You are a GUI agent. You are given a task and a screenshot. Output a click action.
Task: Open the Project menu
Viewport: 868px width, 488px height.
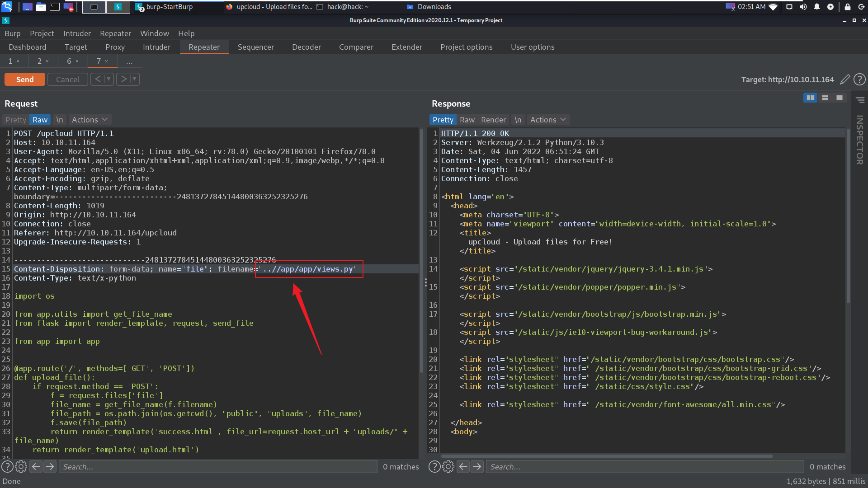(42, 33)
